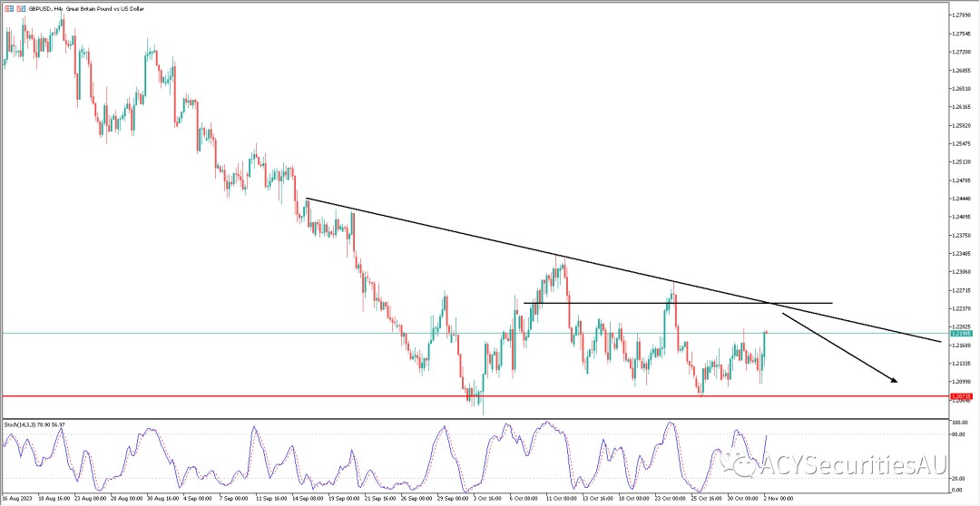Select the descending black trendline

tap(623, 270)
